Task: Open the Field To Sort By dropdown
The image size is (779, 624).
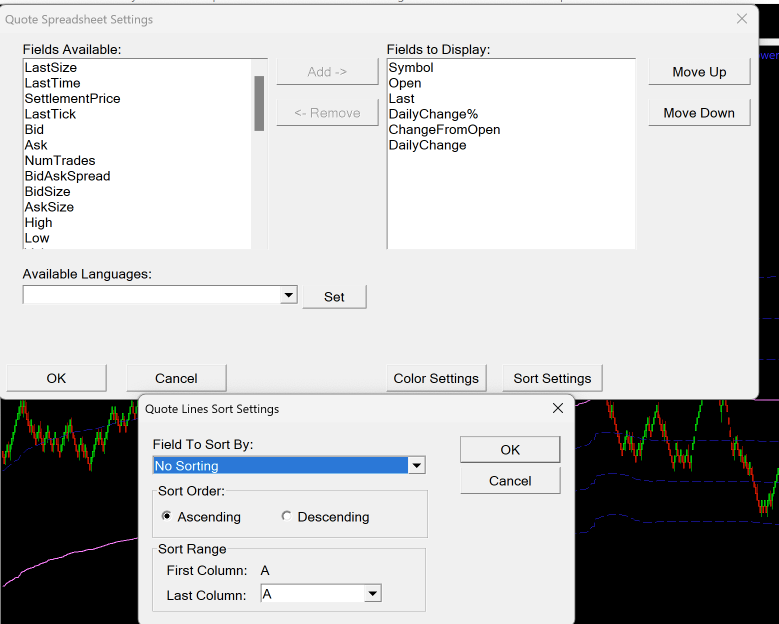Action: 416,466
